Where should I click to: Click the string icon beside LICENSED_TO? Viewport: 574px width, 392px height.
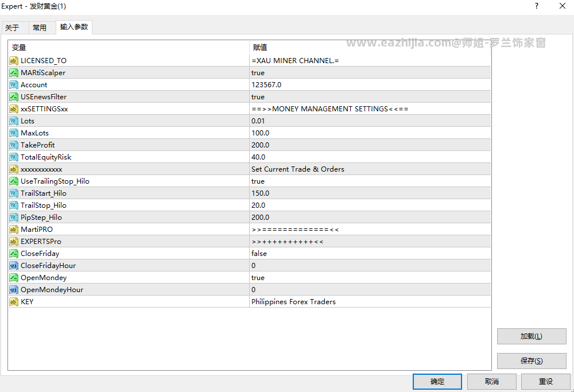[x=14, y=61]
